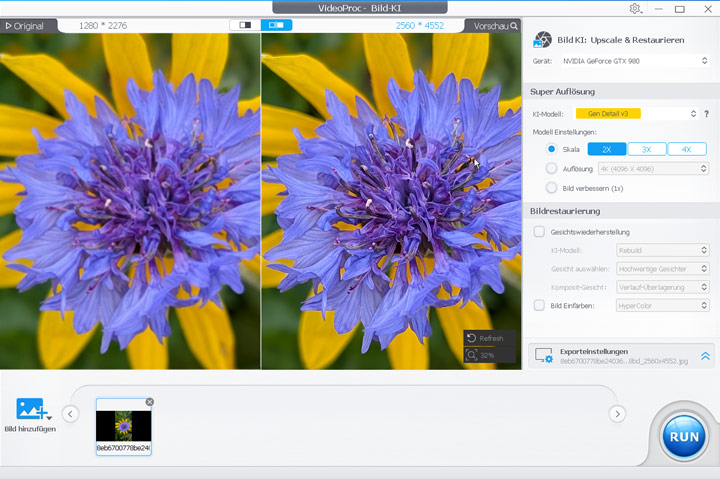Click the blue RUN button
Screen dimensions: 720x479
pos(684,436)
